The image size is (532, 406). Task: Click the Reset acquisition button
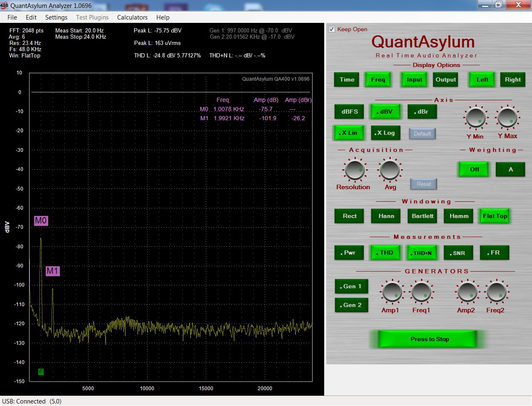pyautogui.click(x=424, y=184)
